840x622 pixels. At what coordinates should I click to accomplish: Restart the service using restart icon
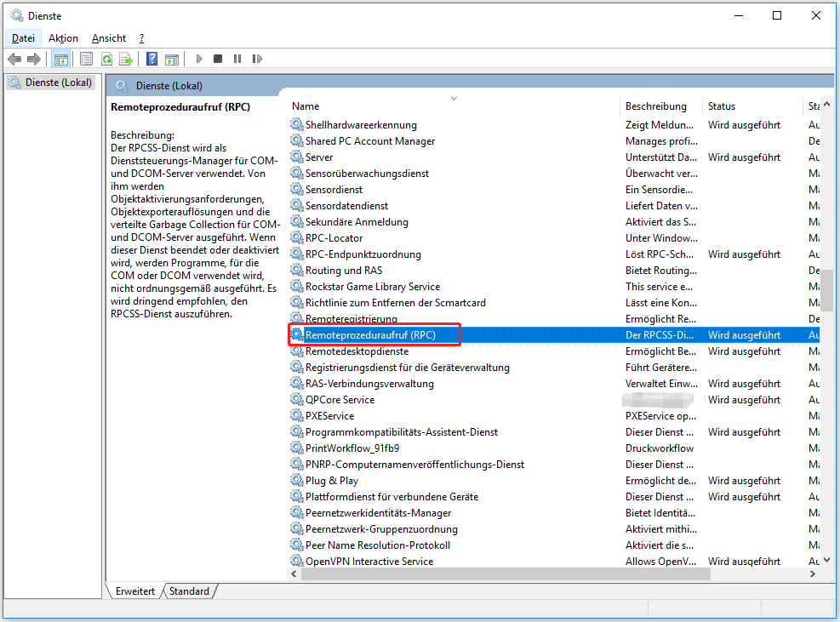[256, 59]
